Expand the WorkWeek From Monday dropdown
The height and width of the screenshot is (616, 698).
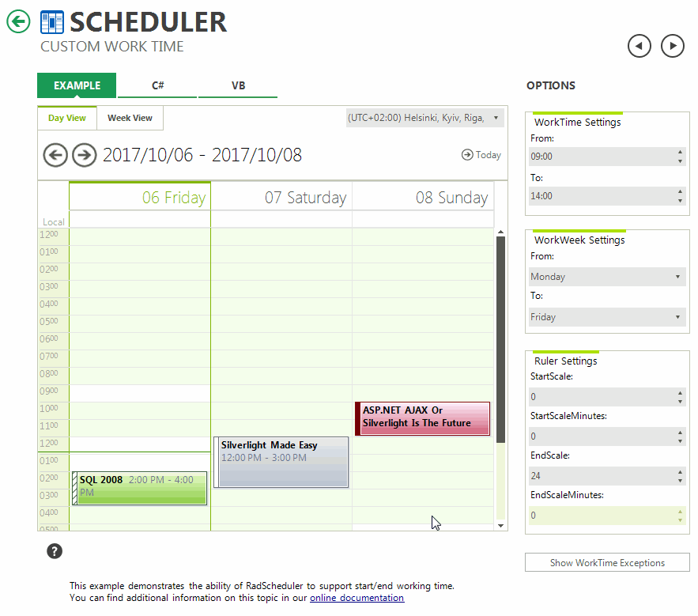[606, 277]
